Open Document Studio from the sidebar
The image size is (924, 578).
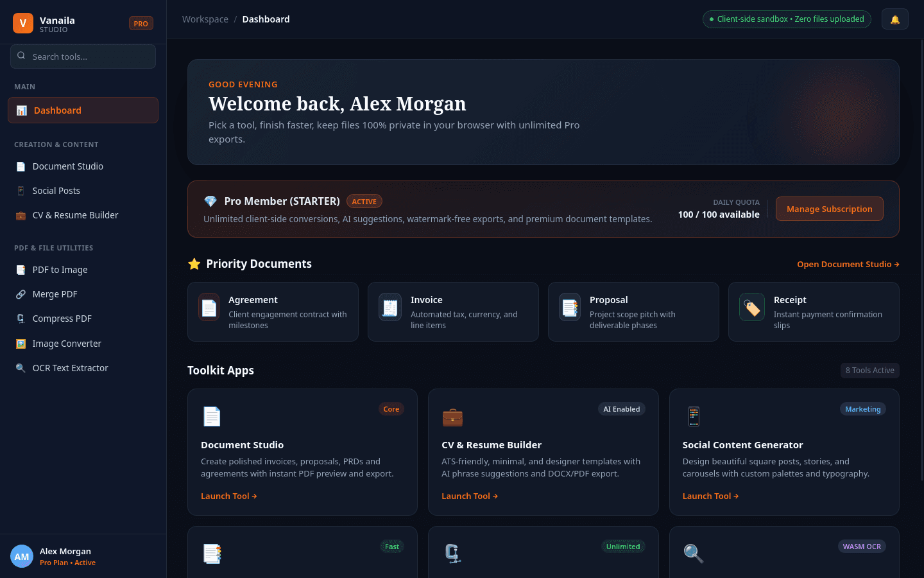coord(83,166)
